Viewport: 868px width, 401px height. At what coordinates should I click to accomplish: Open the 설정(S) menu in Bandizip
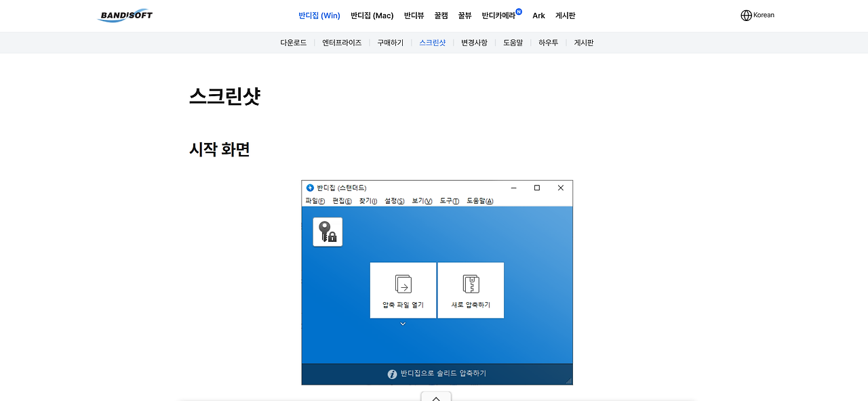pos(395,201)
